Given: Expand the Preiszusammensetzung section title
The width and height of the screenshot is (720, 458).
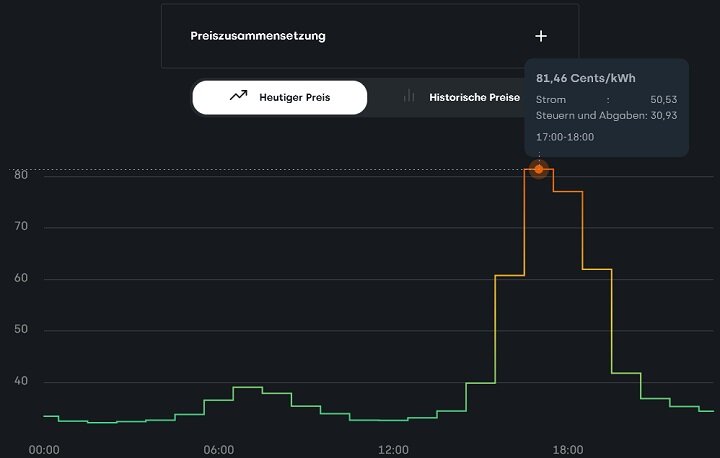Looking at the screenshot, I should click(258, 36).
